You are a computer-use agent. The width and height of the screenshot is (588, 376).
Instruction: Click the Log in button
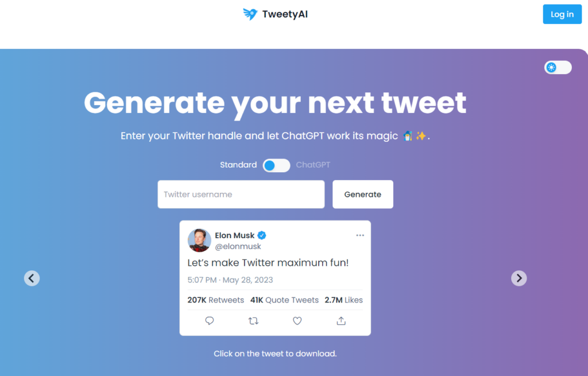pyautogui.click(x=562, y=14)
